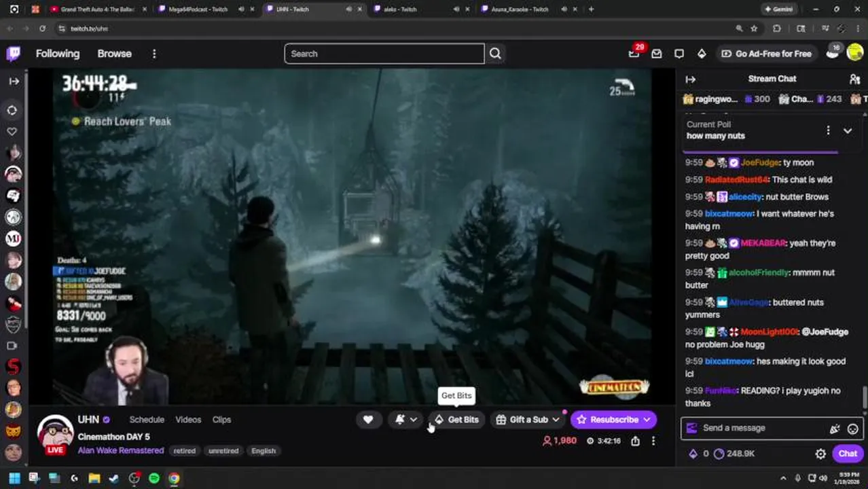Image resolution: width=868 pixels, height=489 pixels.
Task: Share the stream via share icon
Action: (x=635, y=441)
